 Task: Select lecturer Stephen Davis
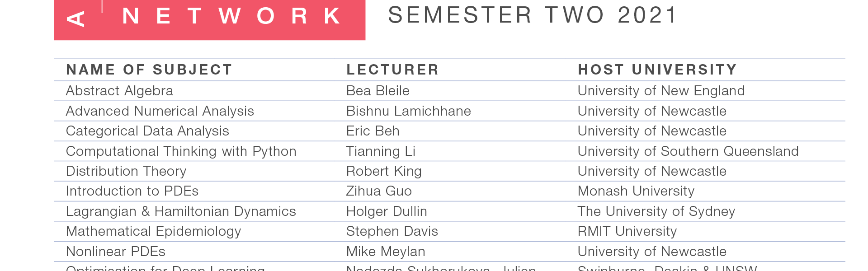tap(392, 231)
